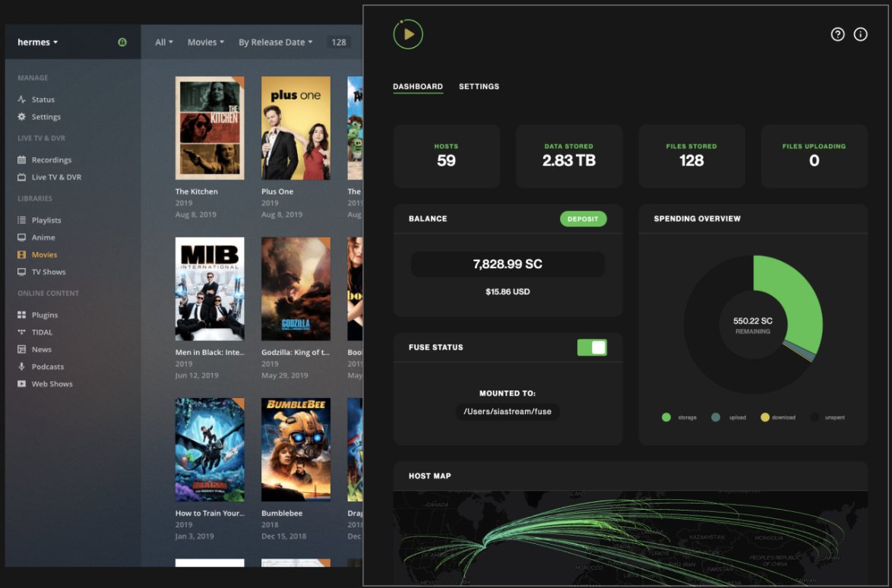Open The Kitchen movie title link
This screenshot has height=588, width=892.
tap(196, 191)
